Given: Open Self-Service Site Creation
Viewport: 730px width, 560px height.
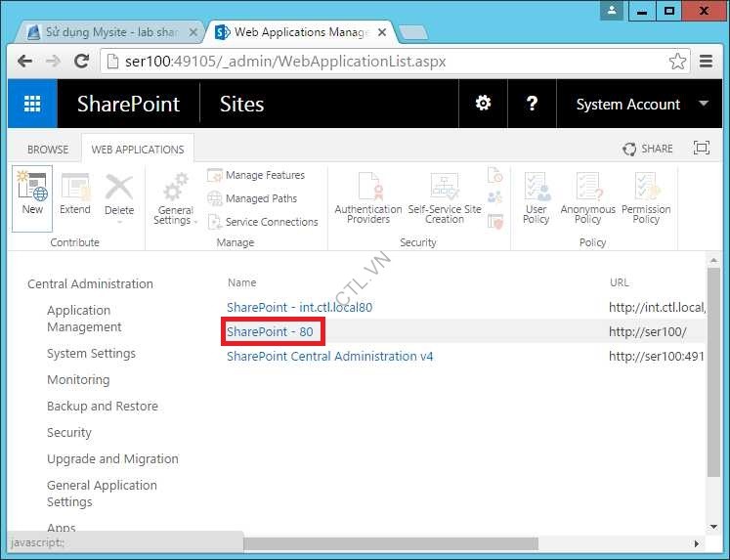Looking at the screenshot, I should [445, 198].
